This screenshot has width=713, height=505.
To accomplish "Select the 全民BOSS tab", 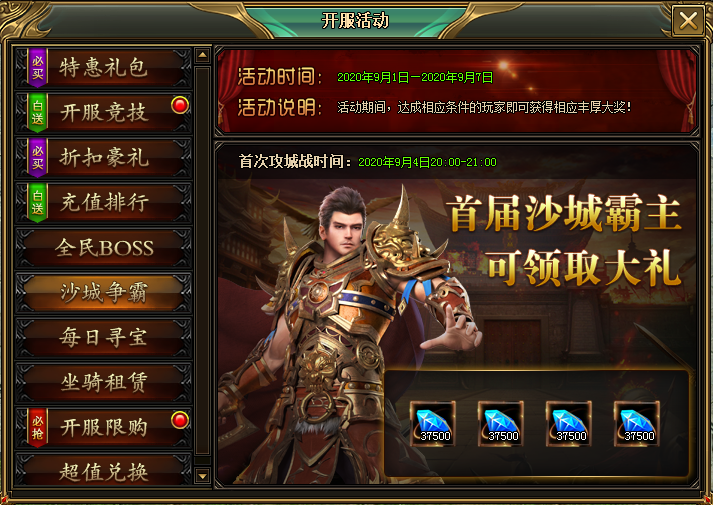I will coord(104,247).
